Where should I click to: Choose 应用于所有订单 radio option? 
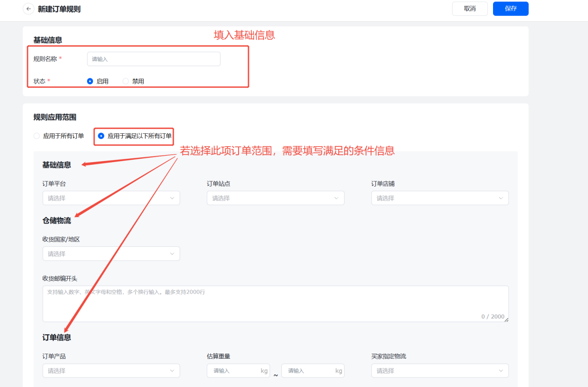pyautogui.click(x=37, y=136)
